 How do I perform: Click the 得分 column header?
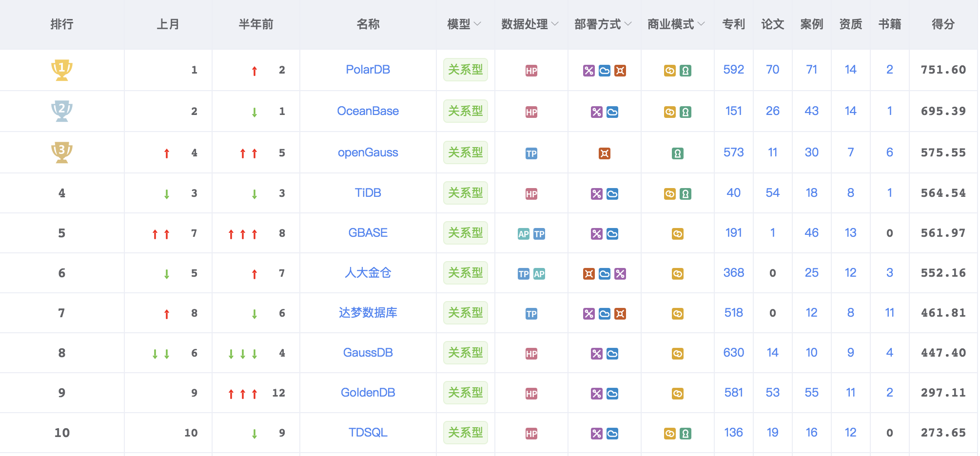943,24
